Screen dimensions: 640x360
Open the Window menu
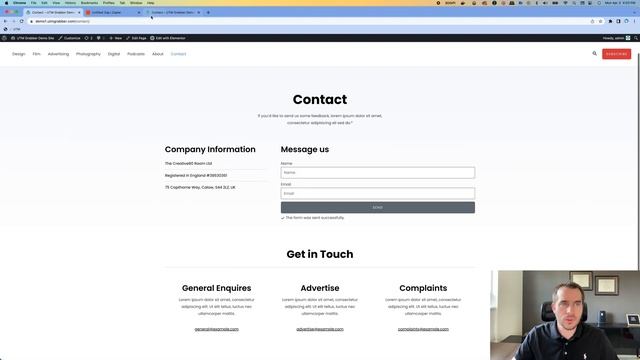[136, 3]
